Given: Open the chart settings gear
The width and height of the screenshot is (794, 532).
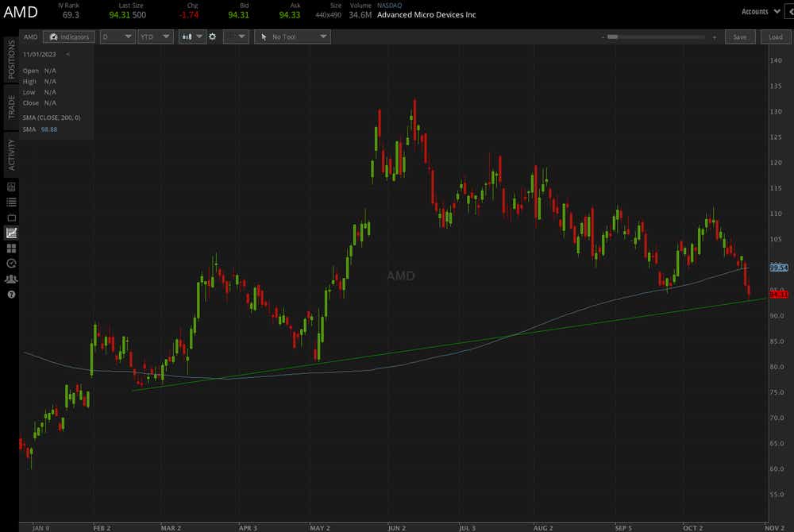Looking at the screenshot, I should 212,37.
